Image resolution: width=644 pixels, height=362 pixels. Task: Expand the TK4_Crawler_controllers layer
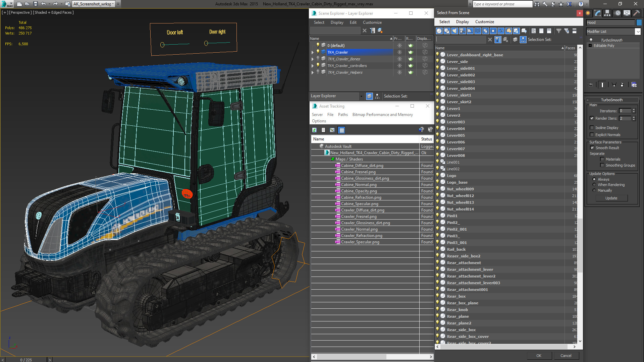[x=313, y=66]
